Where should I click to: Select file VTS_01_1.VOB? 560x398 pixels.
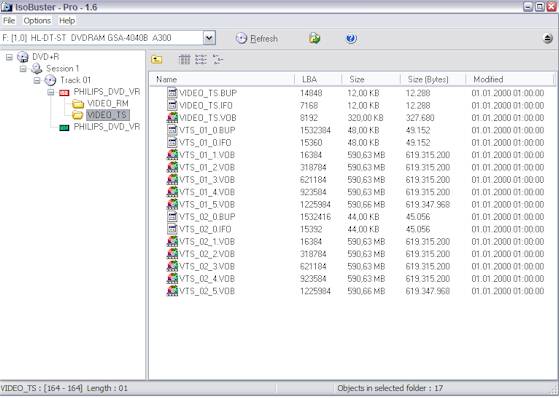pos(207,155)
